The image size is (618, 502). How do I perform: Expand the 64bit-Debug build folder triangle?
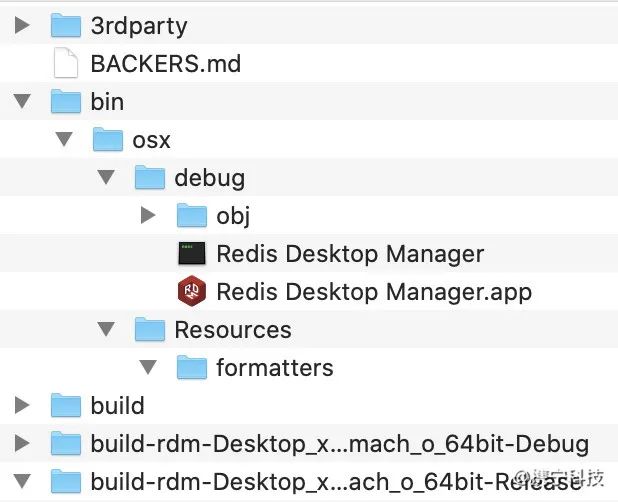(x=22, y=443)
